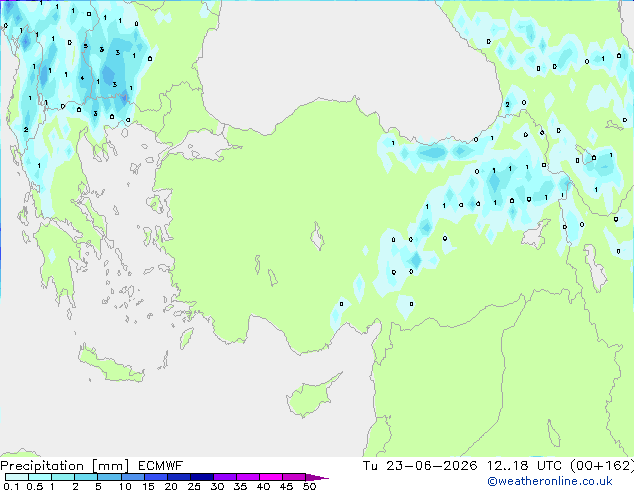
Task: Click the 10 mm blue legend swatch
Action: tap(132, 477)
